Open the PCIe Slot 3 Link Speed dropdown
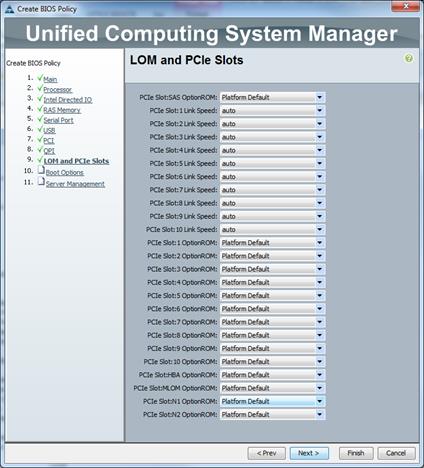 pyautogui.click(x=272, y=137)
